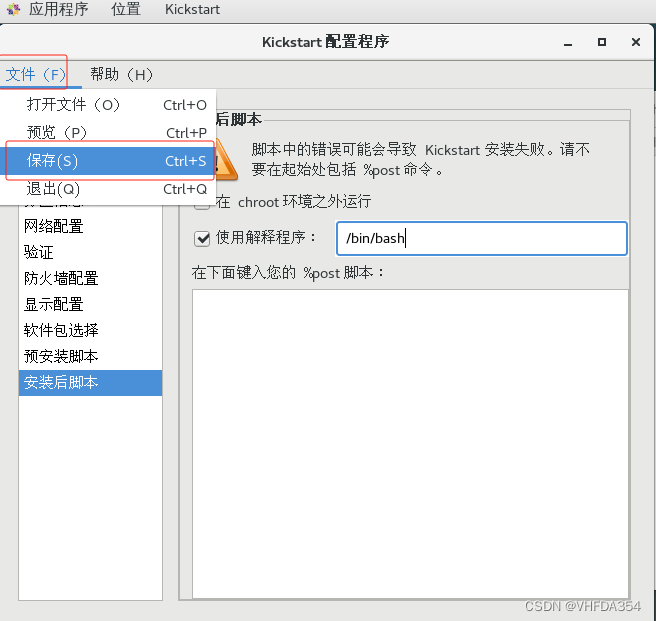Choose 预览 (P) menu entry
Screen dimensions: 656x621
(108, 133)
